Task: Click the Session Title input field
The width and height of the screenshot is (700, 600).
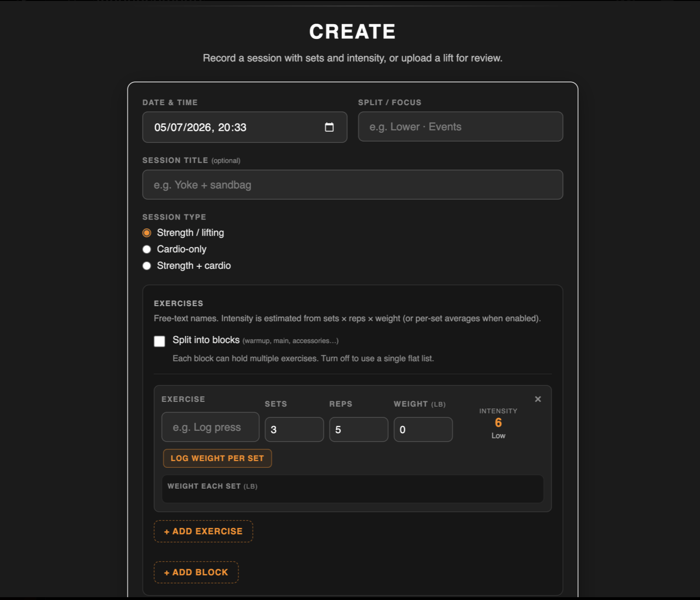Action: click(352, 185)
